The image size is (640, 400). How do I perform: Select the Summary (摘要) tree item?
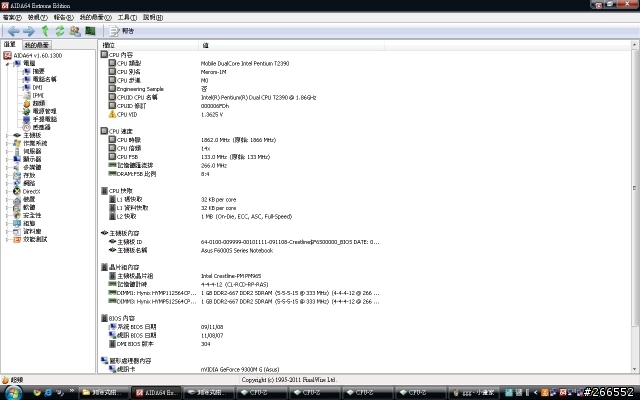coord(38,71)
